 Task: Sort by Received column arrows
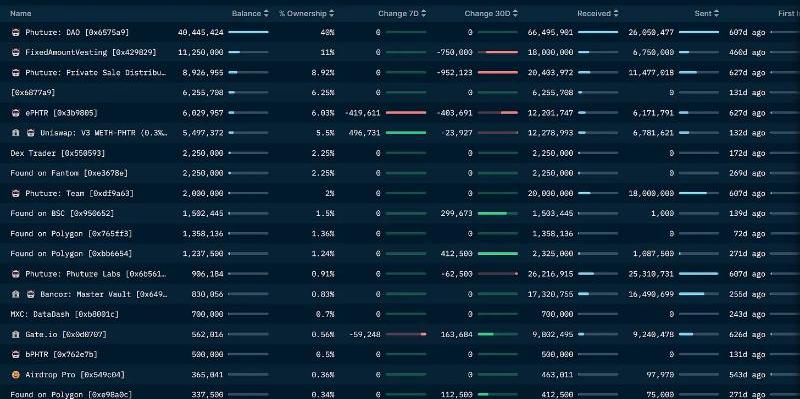pos(616,14)
